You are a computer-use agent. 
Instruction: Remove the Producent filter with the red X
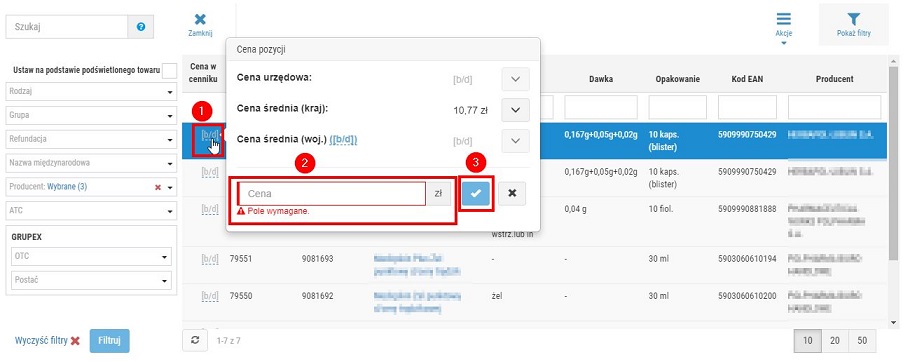tap(158, 187)
